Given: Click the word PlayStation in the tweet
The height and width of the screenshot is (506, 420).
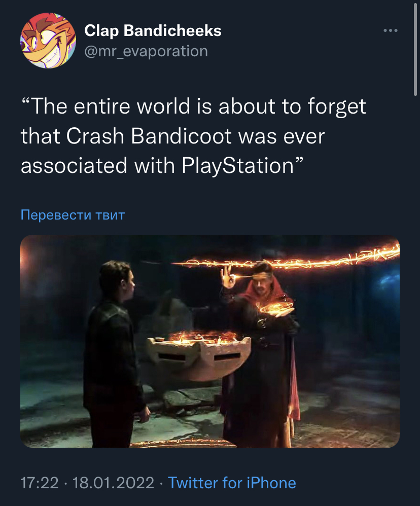Looking at the screenshot, I should click(237, 166).
